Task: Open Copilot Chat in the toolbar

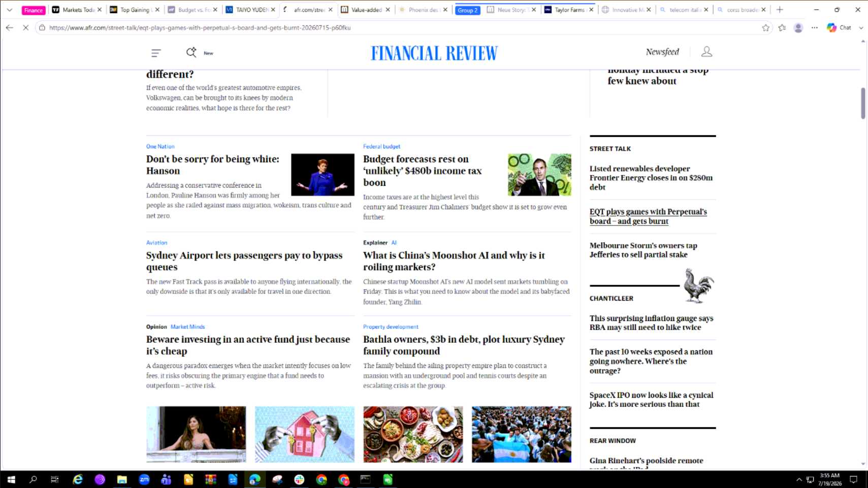Action: tap(839, 27)
